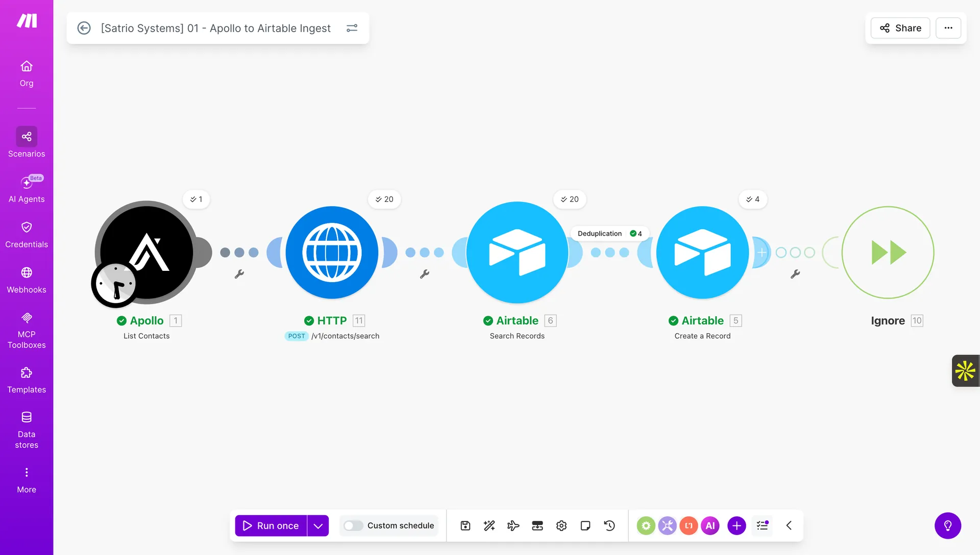Collapse the bottom toolbar with the chevron
Viewport: 980px width, 555px height.
tap(789, 525)
